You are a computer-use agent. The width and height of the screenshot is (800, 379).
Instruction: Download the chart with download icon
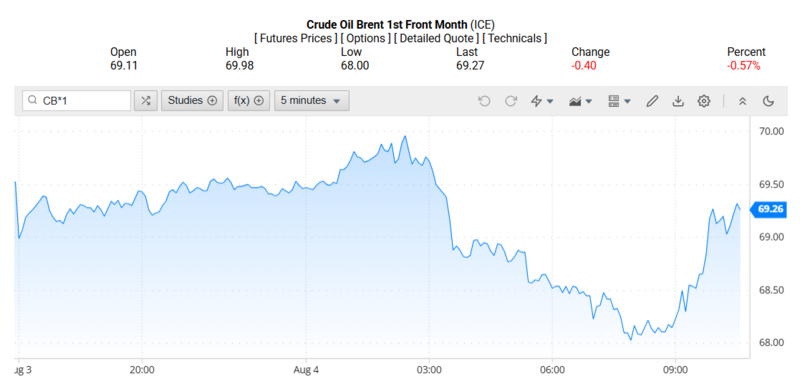point(678,101)
